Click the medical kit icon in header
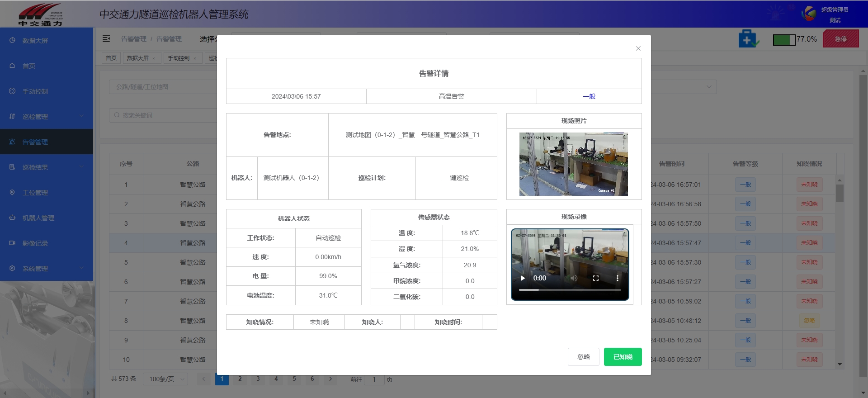Screen dimensions: 868x398 [748, 39]
